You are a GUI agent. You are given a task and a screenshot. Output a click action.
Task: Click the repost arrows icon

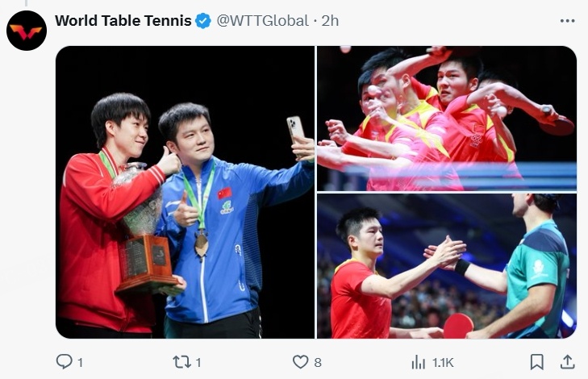181,362
